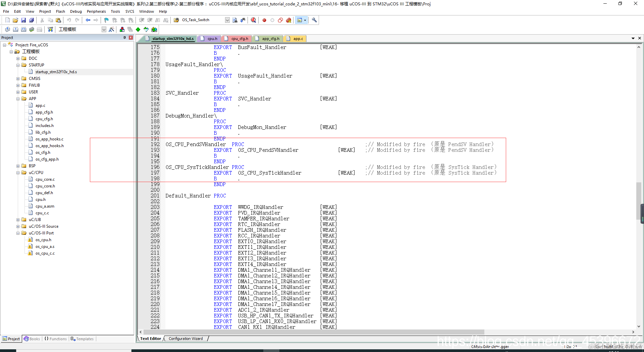Open the Flash menu
The height and width of the screenshot is (352, 644).
pos(60,11)
